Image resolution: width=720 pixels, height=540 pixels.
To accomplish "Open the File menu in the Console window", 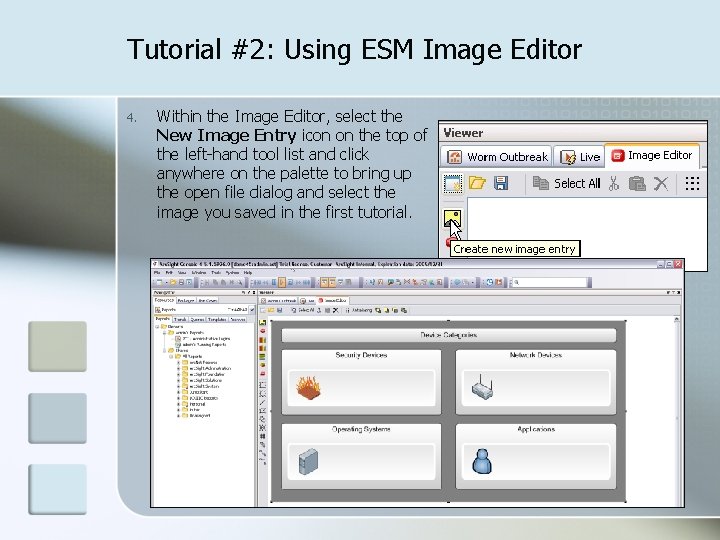I will pyautogui.click(x=157, y=273).
